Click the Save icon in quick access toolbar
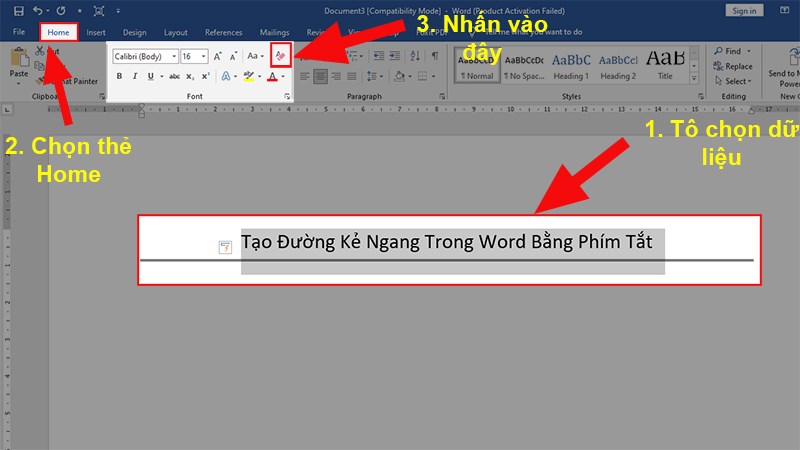800x450 pixels. 19,10
